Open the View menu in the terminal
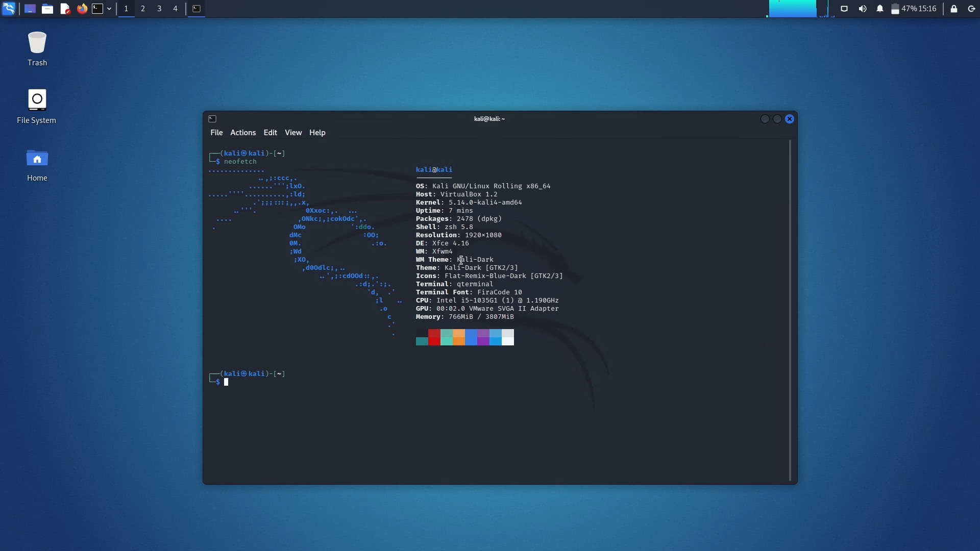 (293, 132)
